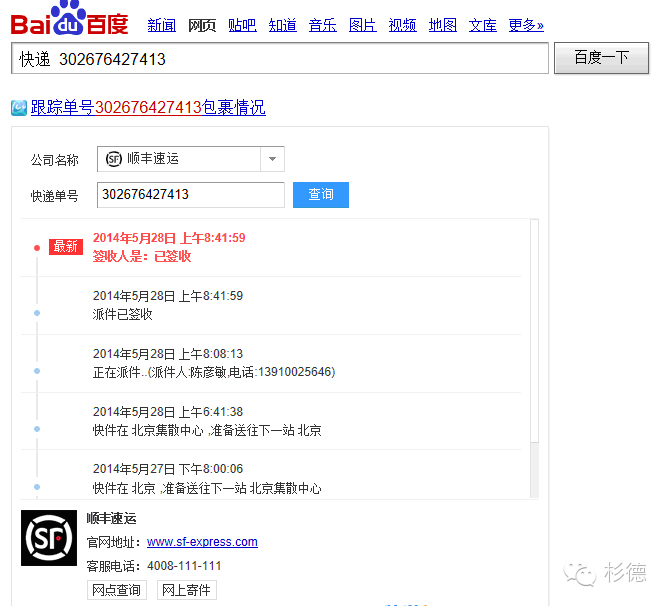Open the 跟踪单号302676427413包裹情况 result link
The image size is (667, 606).
pos(148,108)
